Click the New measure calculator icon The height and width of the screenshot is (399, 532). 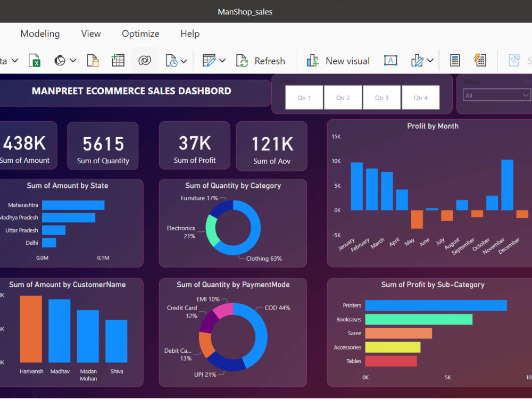455,60
